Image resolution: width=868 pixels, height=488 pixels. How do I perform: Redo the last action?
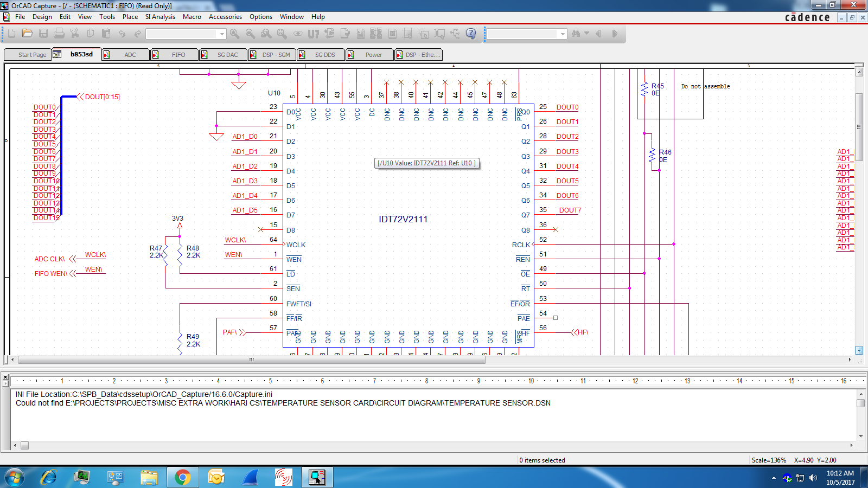pos(138,34)
